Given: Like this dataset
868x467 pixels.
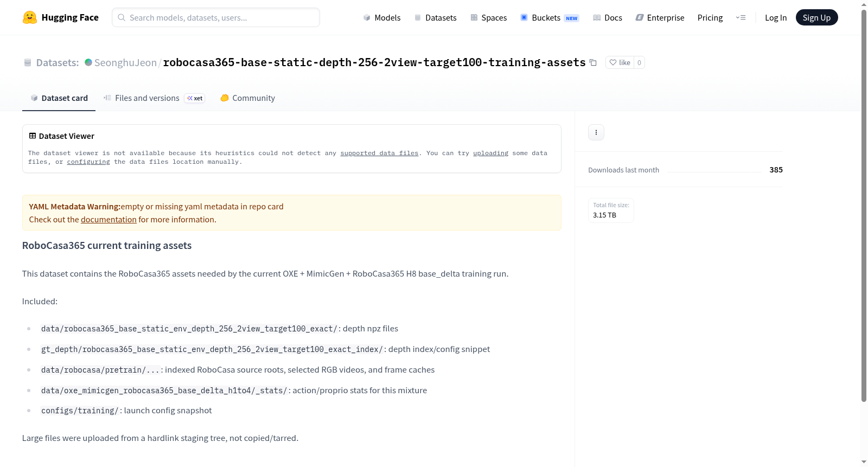Looking at the screenshot, I should click(620, 62).
